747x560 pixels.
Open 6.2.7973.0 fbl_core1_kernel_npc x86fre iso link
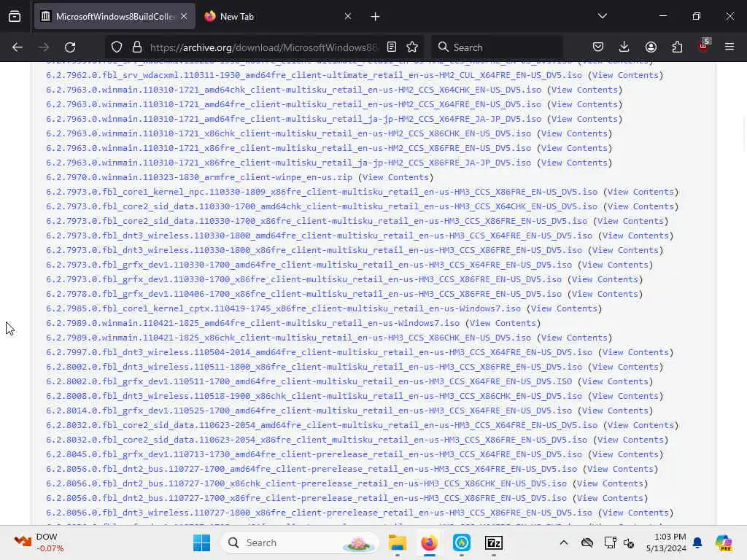322,192
